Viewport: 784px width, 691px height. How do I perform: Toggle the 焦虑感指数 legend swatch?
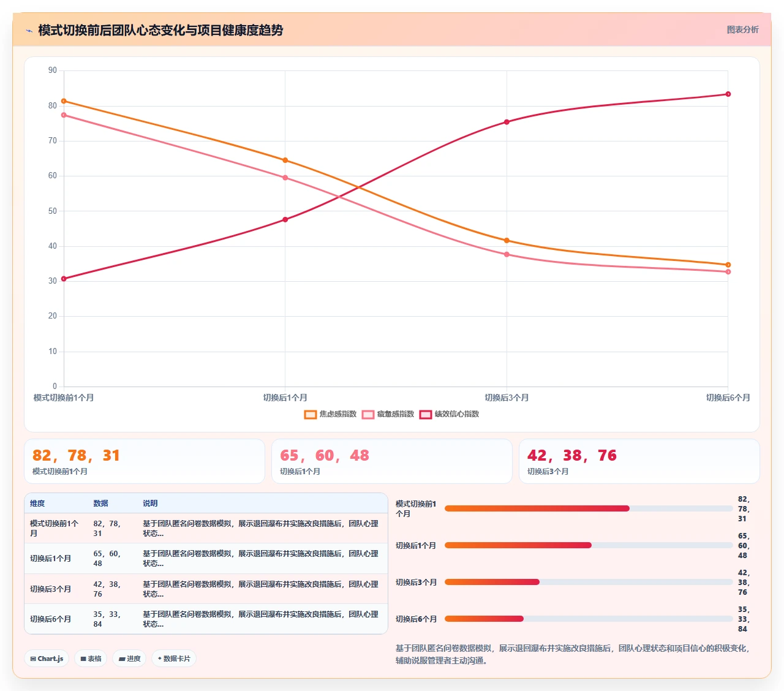tap(311, 415)
